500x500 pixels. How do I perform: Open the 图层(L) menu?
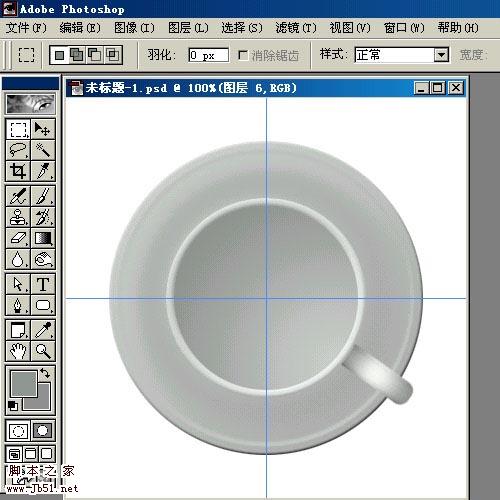[188, 28]
